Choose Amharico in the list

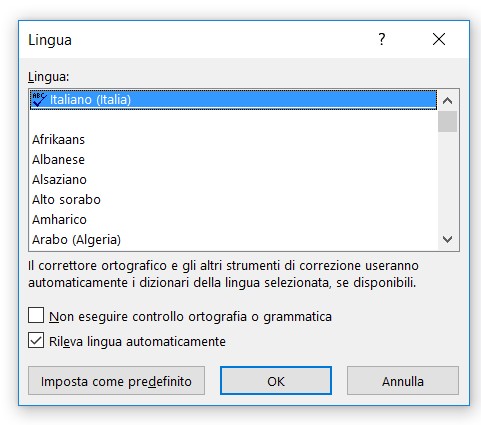pyautogui.click(x=233, y=219)
